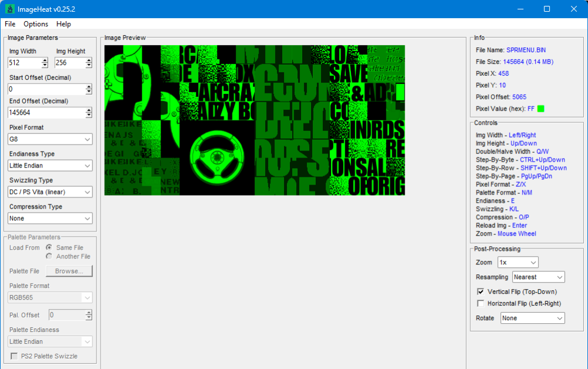Click the Pixel X value 458
The width and height of the screenshot is (588, 369).
coord(503,73)
